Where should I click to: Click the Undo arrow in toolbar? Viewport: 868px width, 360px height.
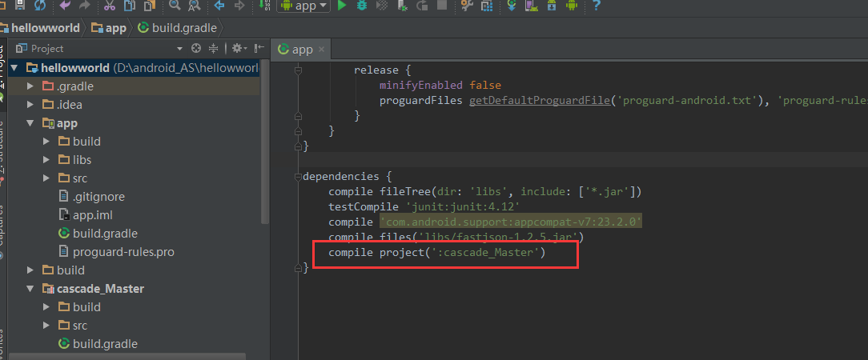pyautogui.click(x=65, y=6)
